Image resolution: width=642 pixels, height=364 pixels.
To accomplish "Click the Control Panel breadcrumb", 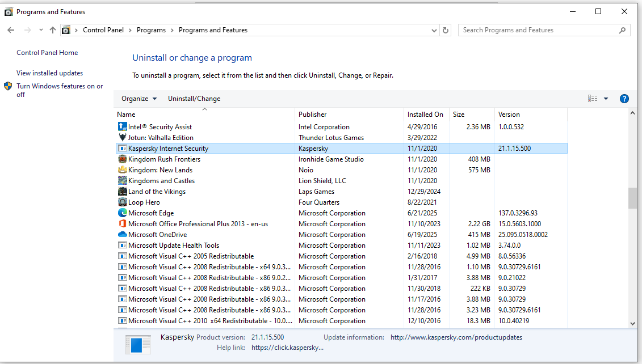I will (103, 30).
